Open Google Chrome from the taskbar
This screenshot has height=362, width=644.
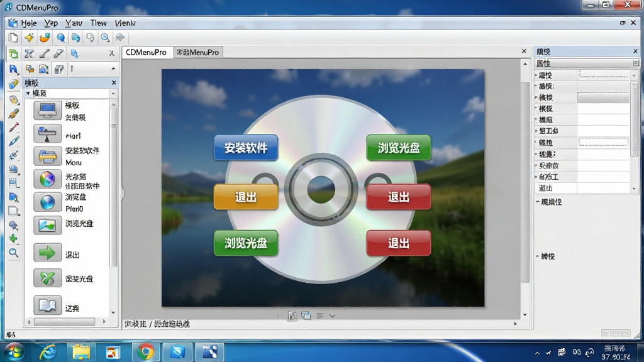pos(145,352)
